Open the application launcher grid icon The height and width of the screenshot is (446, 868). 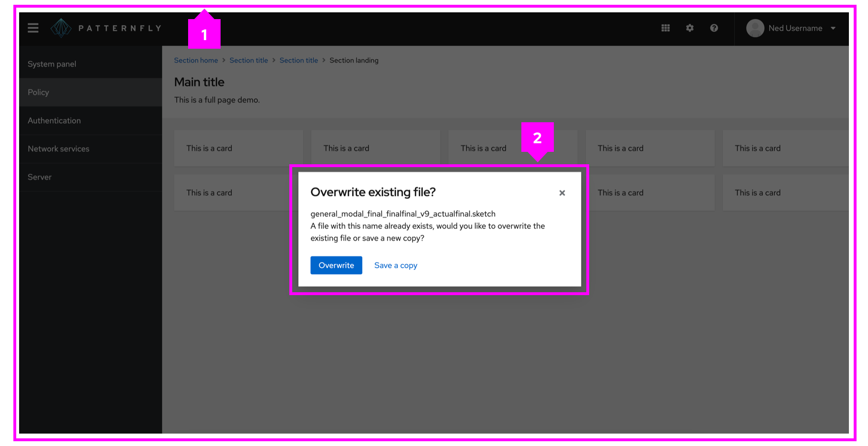[x=665, y=28]
